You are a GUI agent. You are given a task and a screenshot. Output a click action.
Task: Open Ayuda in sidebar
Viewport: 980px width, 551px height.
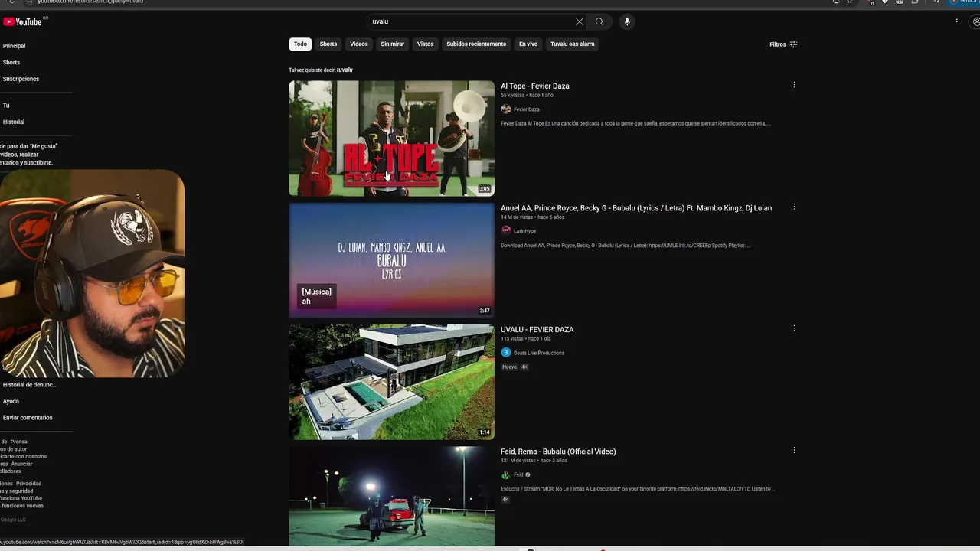tap(11, 401)
